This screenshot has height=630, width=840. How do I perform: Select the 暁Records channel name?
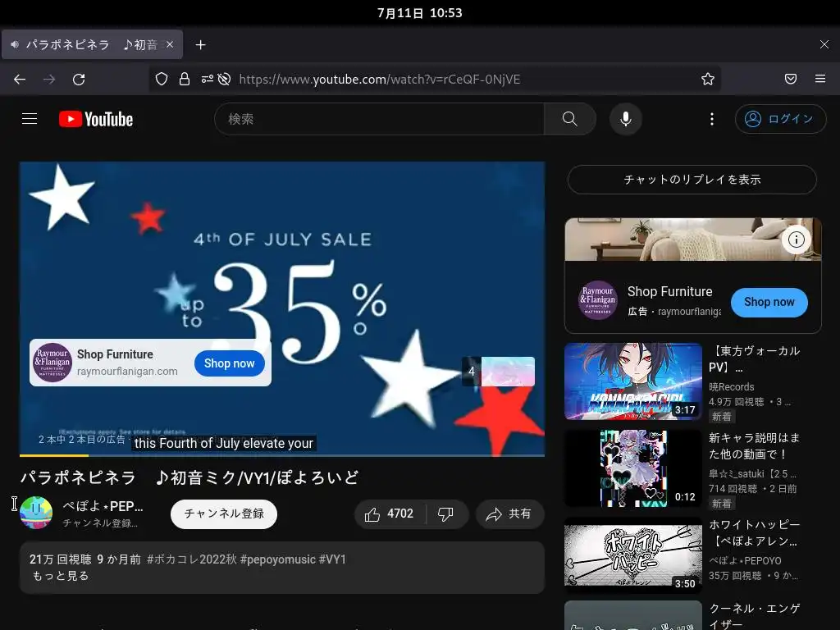point(731,387)
